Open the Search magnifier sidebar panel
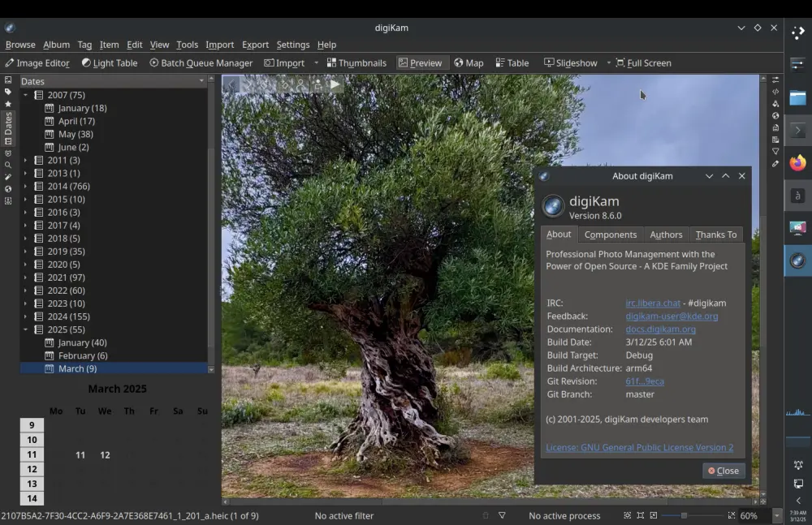The image size is (812, 525). pos(8,165)
